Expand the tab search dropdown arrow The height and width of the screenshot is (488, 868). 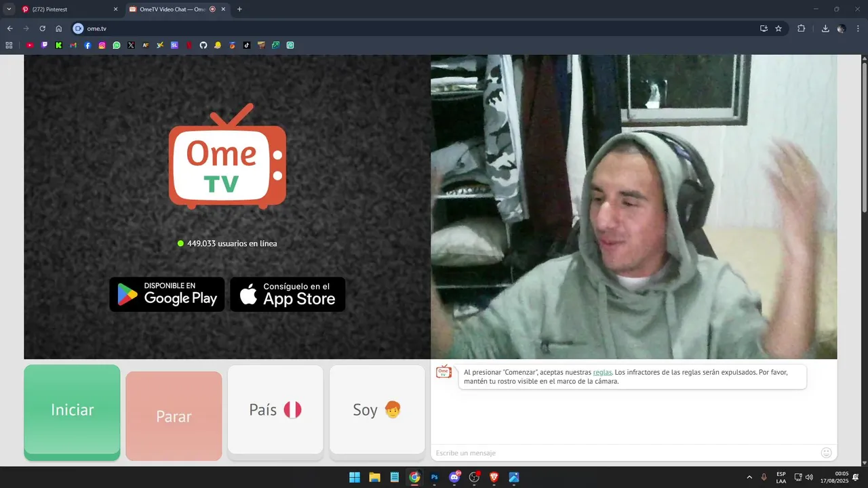point(9,9)
